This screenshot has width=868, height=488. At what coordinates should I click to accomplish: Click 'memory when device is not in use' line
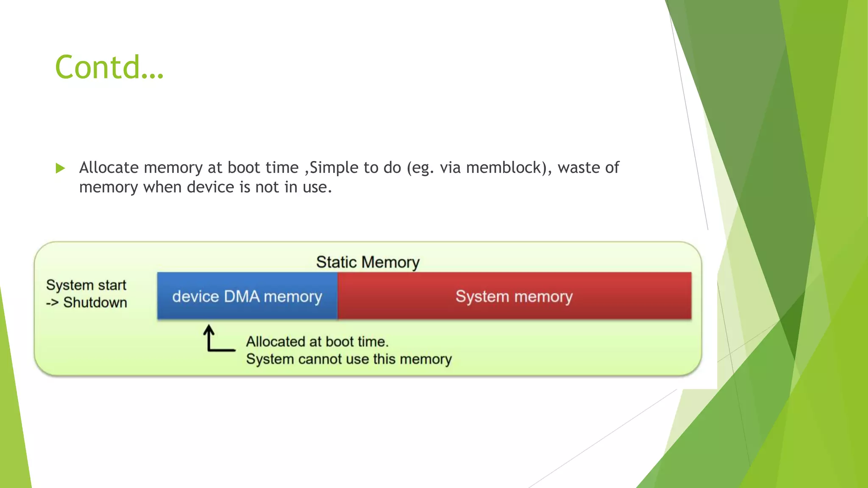(x=206, y=187)
